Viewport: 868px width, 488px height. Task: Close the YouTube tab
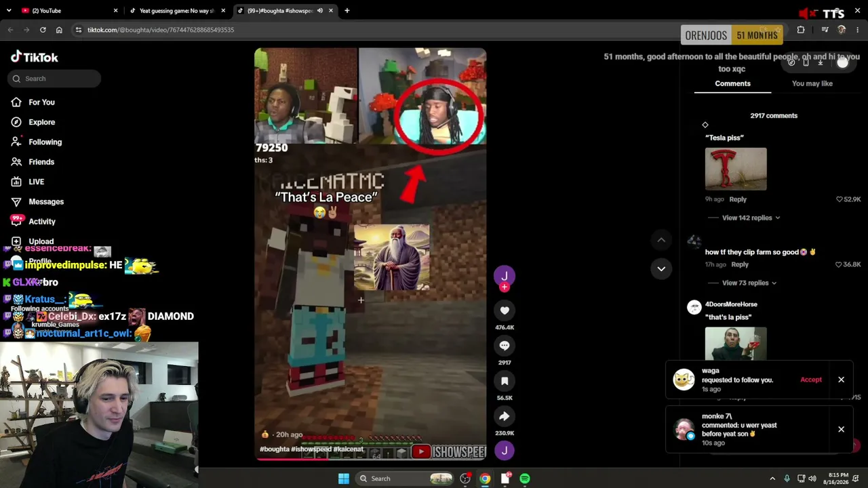click(x=115, y=11)
